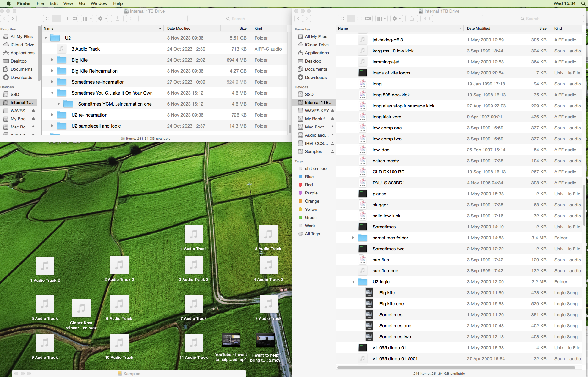Select the Red tag in sidebar
Viewport: 588px width, 377px height.
[x=309, y=185]
